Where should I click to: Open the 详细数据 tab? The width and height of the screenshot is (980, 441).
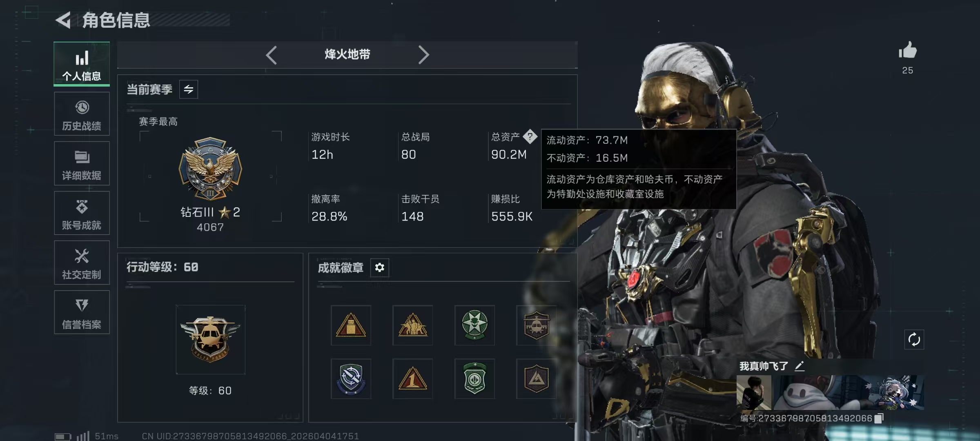(x=82, y=163)
